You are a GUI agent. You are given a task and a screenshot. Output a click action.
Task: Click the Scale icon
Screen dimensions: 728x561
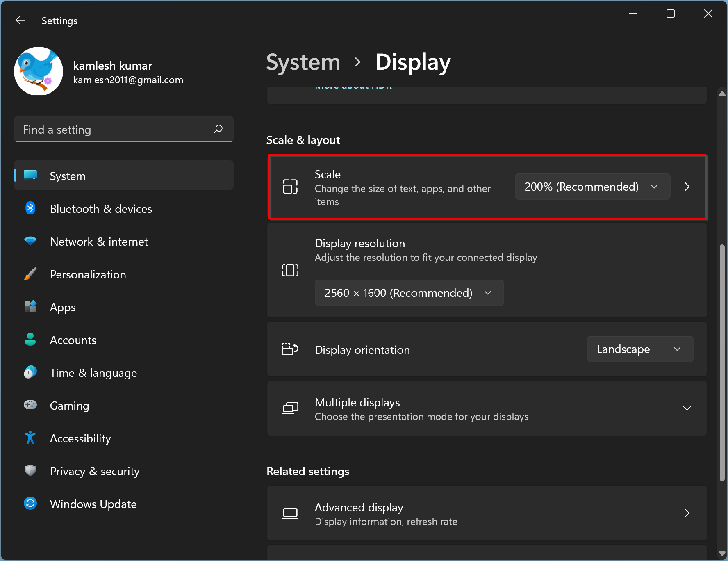(x=290, y=187)
